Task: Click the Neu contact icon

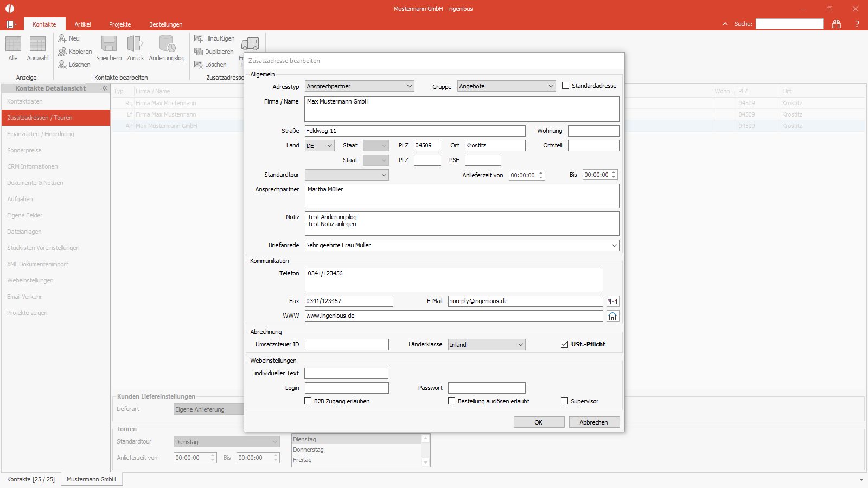Action: (x=62, y=38)
